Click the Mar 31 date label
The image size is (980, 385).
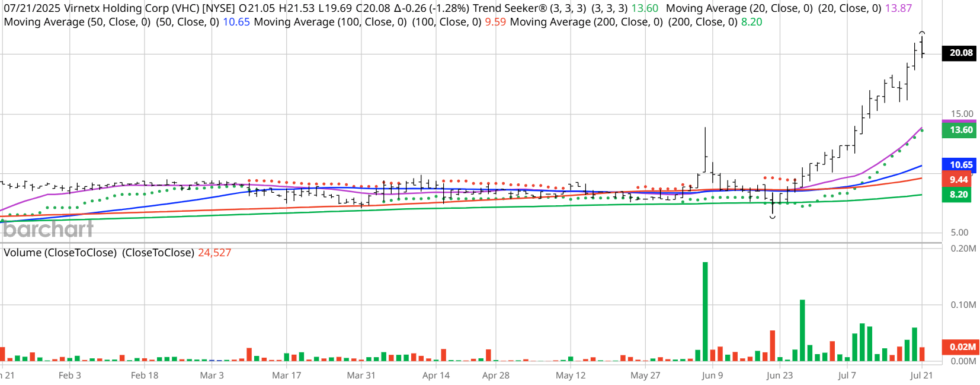361,376
